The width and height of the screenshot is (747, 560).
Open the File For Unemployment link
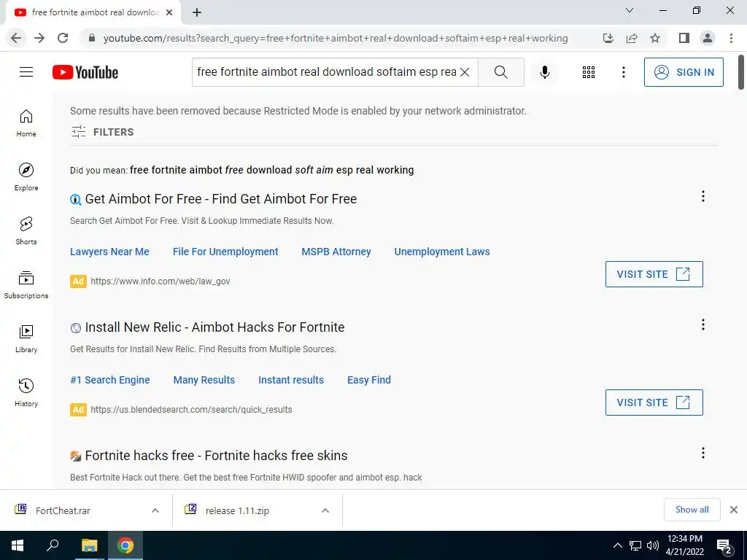pos(225,252)
